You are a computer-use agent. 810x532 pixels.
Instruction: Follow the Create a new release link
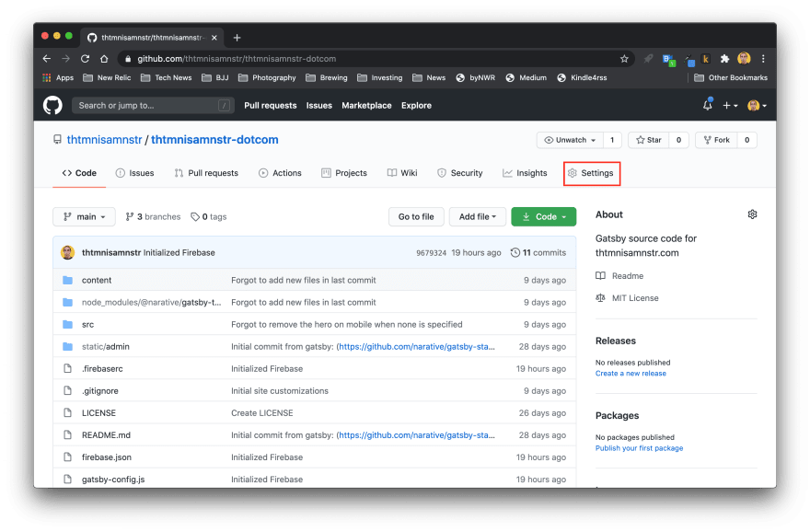631,374
